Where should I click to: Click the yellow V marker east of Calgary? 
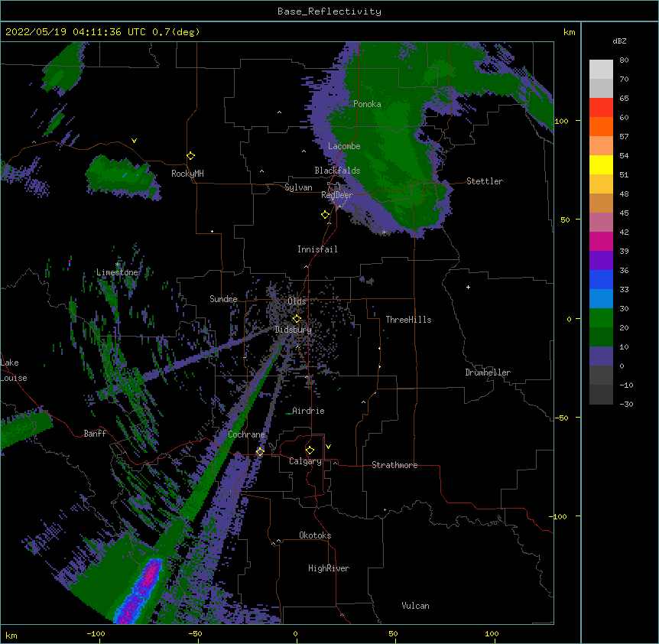328,447
